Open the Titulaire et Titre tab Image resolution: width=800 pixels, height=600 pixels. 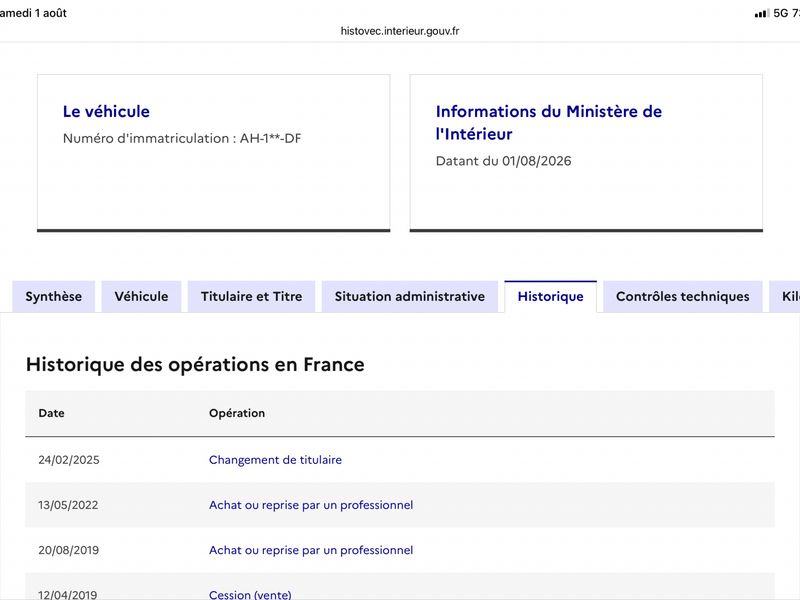tap(252, 296)
